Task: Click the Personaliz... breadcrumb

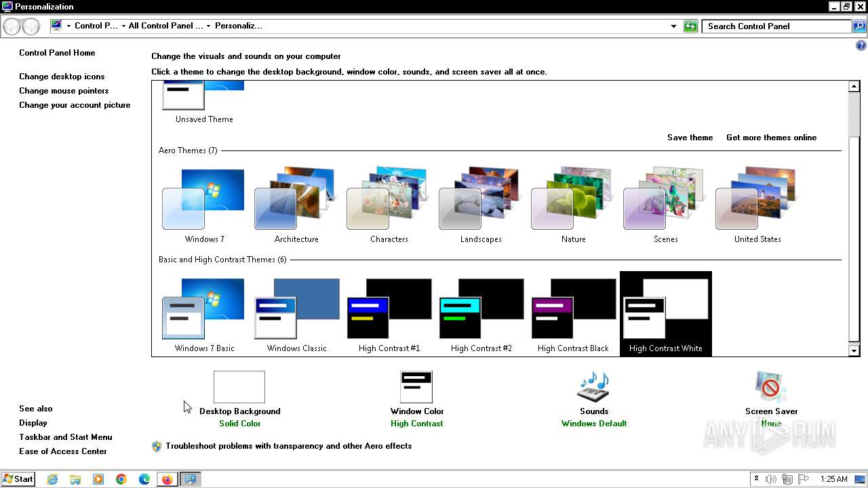Action: click(x=238, y=26)
